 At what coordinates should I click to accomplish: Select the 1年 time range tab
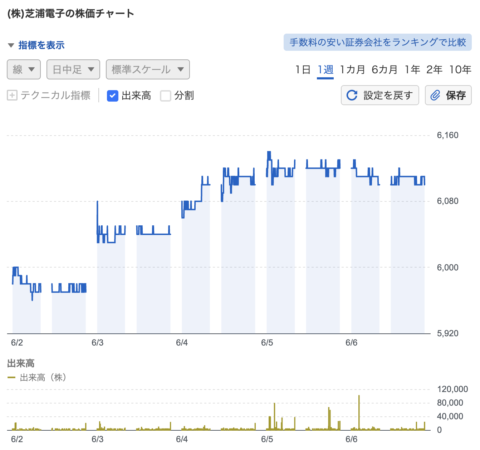pyautogui.click(x=412, y=70)
